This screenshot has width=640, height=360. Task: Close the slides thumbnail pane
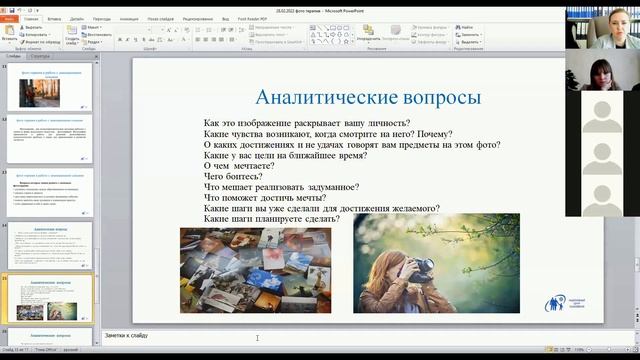coord(96,56)
